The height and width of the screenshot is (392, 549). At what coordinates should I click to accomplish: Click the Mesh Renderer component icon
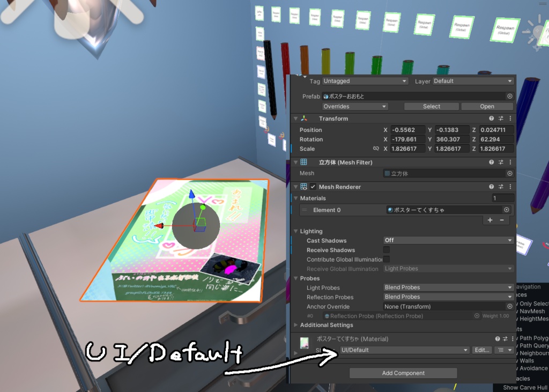pyautogui.click(x=304, y=187)
